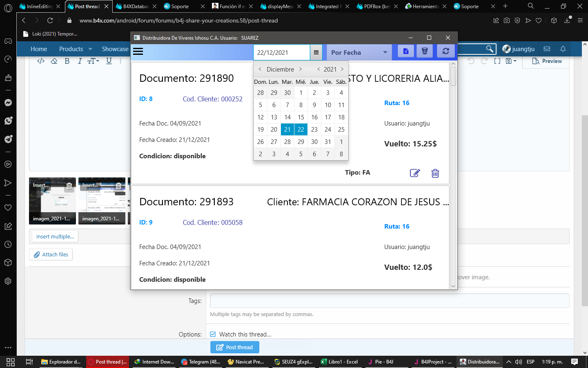Take a snapshot with the camera icon

(x=507, y=20)
